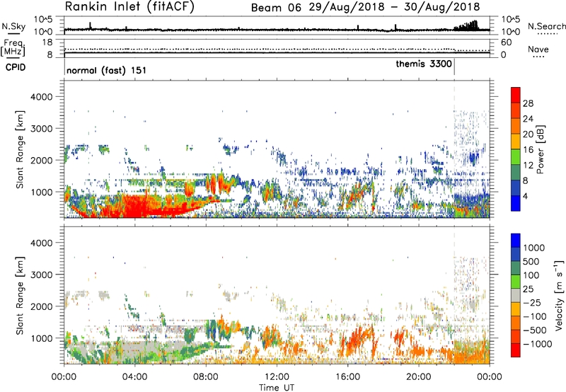The height and width of the screenshot is (392, 566).
Task: Click the date range "29/Aug/2018 - 30/Aug/2018"
Action: pos(394,7)
